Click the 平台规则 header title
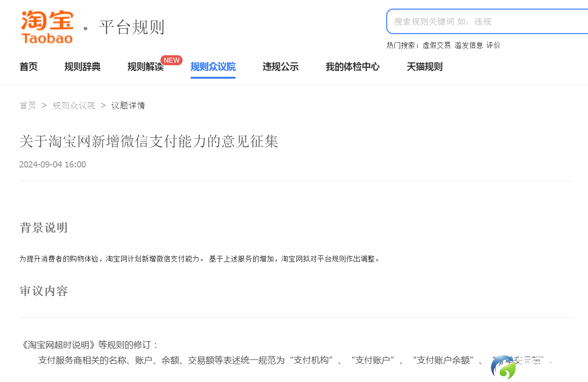This screenshot has height=382, width=588. [x=132, y=27]
